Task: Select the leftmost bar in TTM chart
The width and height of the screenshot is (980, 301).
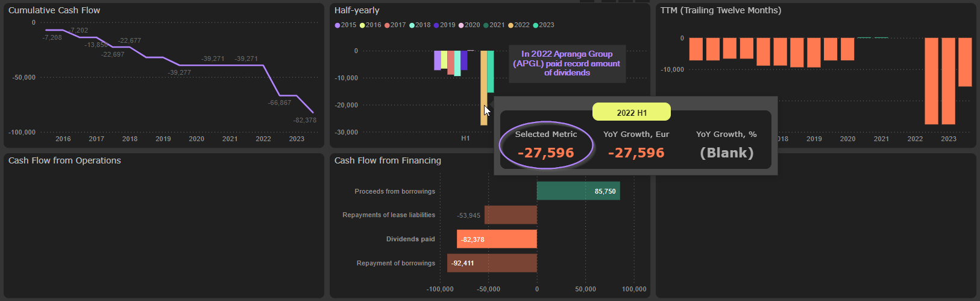Action: pyautogui.click(x=696, y=49)
